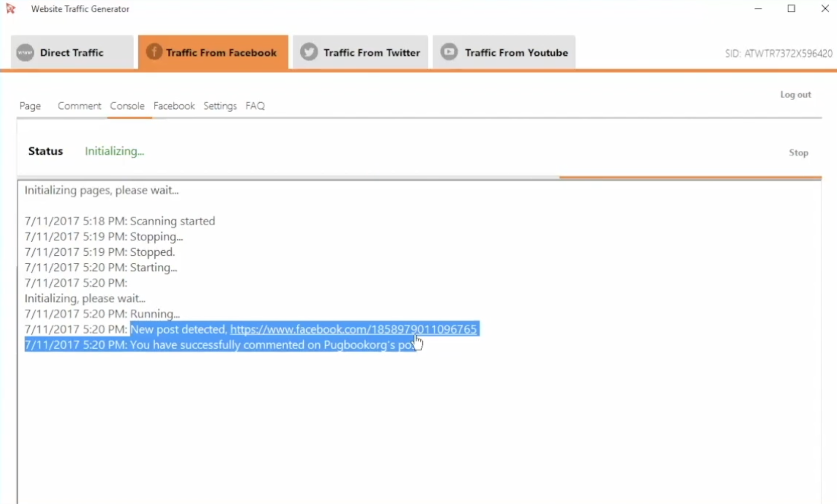Open Traffic From Twitter tab
This screenshot has width=837, height=504.
(x=360, y=52)
